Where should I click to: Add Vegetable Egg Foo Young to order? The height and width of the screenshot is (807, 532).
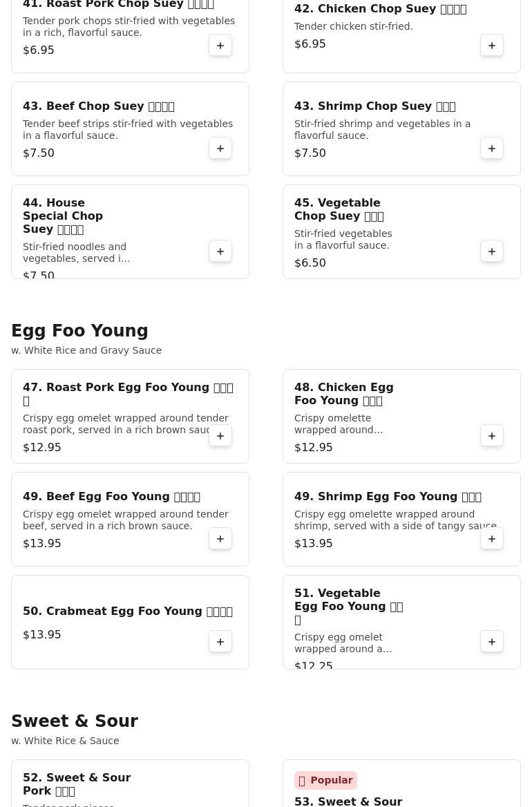(x=492, y=642)
